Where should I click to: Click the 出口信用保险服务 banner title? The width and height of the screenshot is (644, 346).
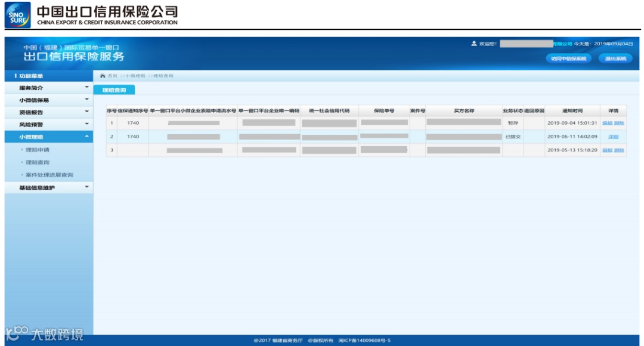pos(74,57)
